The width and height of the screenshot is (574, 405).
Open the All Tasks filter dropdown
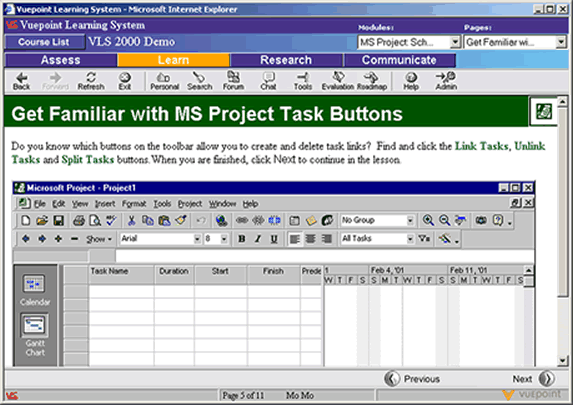click(x=410, y=239)
